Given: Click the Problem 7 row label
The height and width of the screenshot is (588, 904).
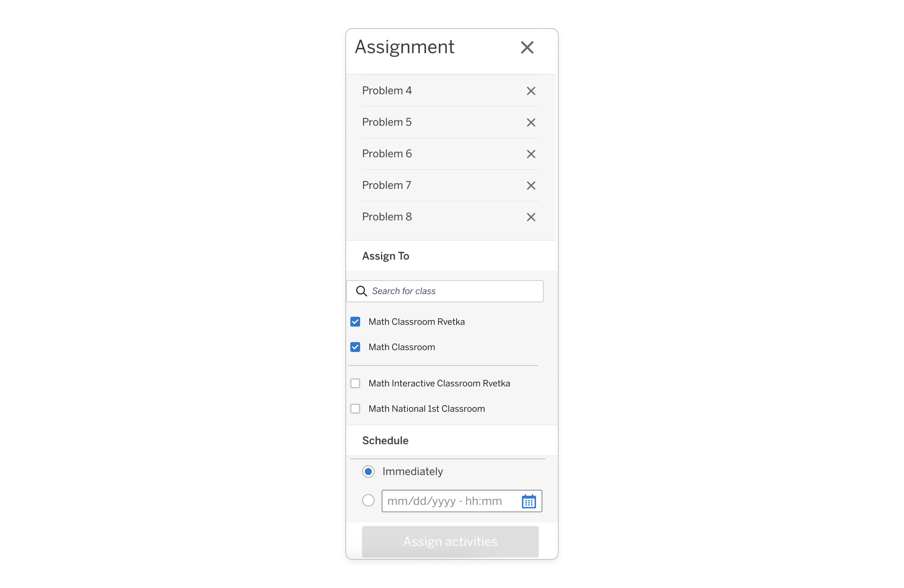Looking at the screenshot, I should coord(387,185).
